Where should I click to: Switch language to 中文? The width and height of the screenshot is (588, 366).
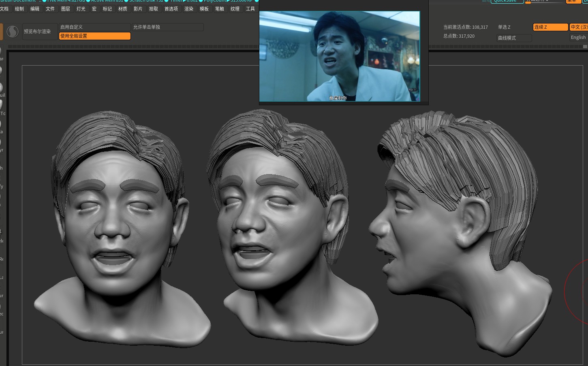579,27
